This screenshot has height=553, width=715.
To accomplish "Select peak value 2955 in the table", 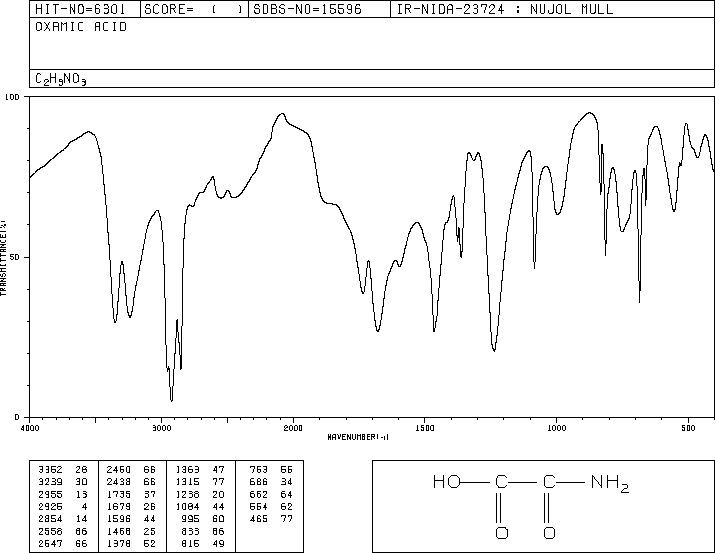I will pos(50,494).
